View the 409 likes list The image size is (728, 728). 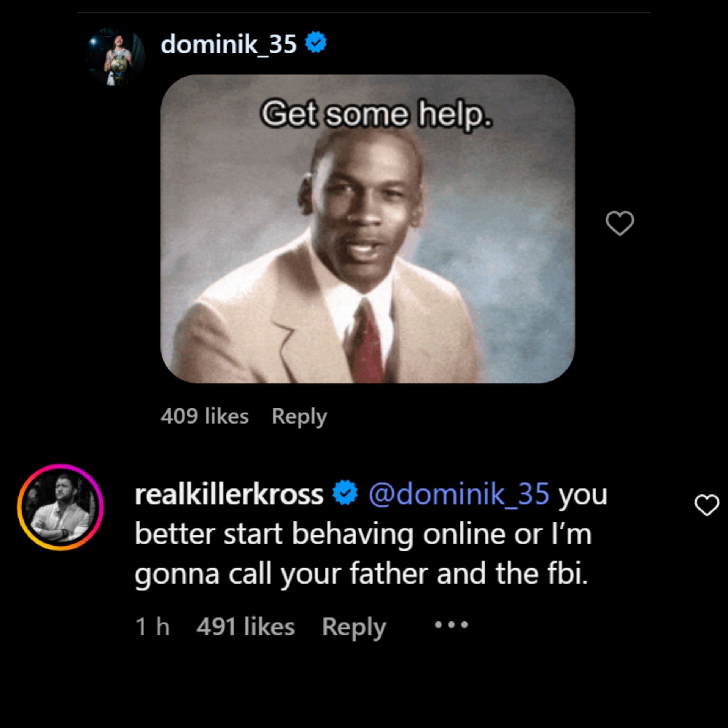tap(204, 416)
